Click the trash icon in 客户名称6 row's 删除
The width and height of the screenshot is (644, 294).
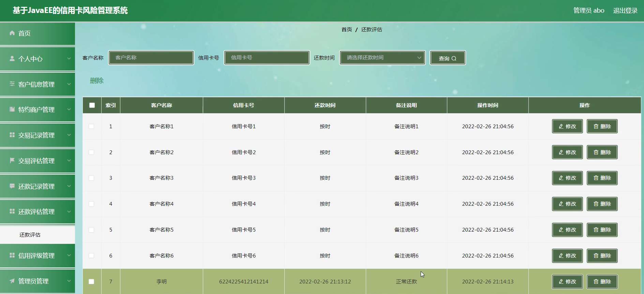(596, 255)
